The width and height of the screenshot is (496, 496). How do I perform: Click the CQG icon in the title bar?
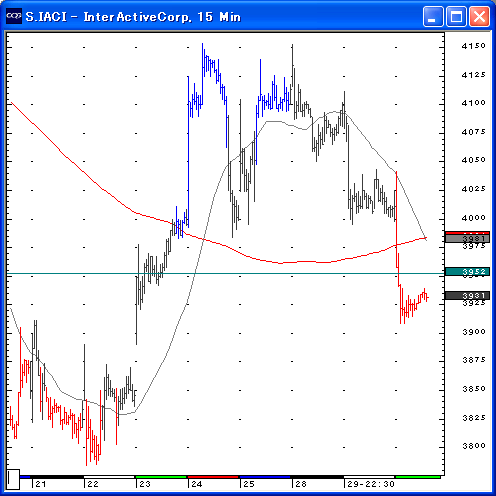[x=14, y=16]
